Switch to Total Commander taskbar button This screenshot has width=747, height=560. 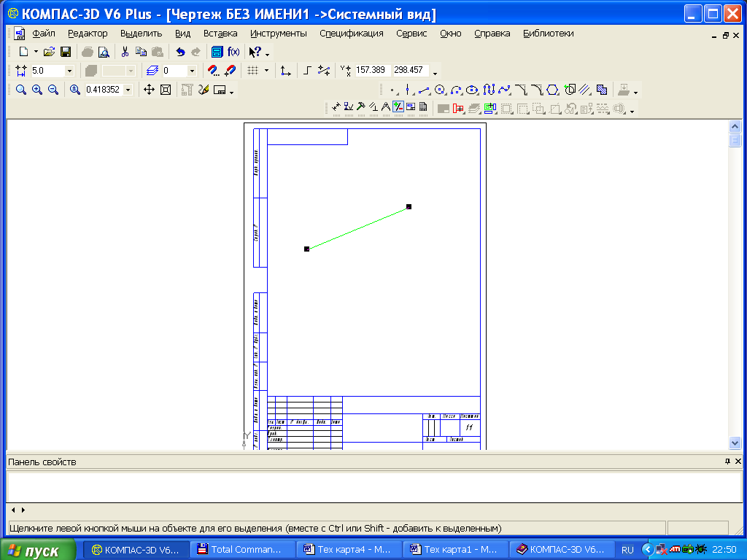[242, 550]
